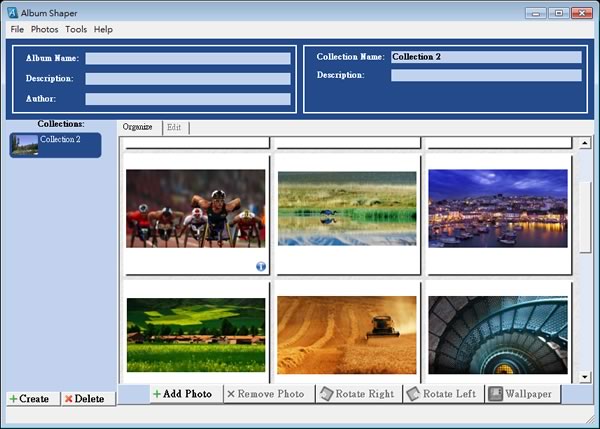Select the combine harvester wheat field thumbnail
This screenshot has height=429, width=600.
click(x=347, y=335)
